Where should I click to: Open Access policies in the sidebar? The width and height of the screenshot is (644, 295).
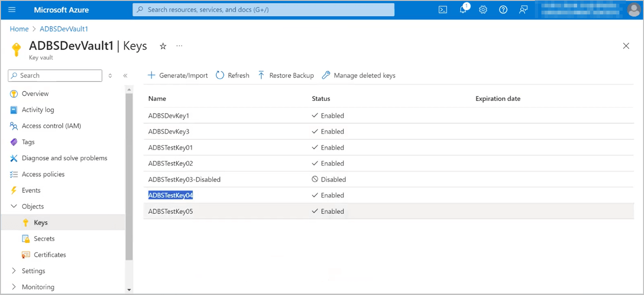pos(43,174)
